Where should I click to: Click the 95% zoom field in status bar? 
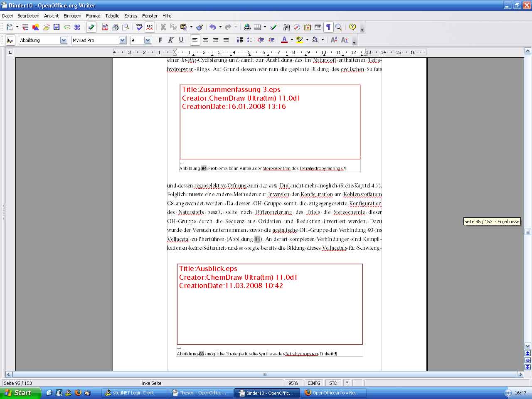293,383
